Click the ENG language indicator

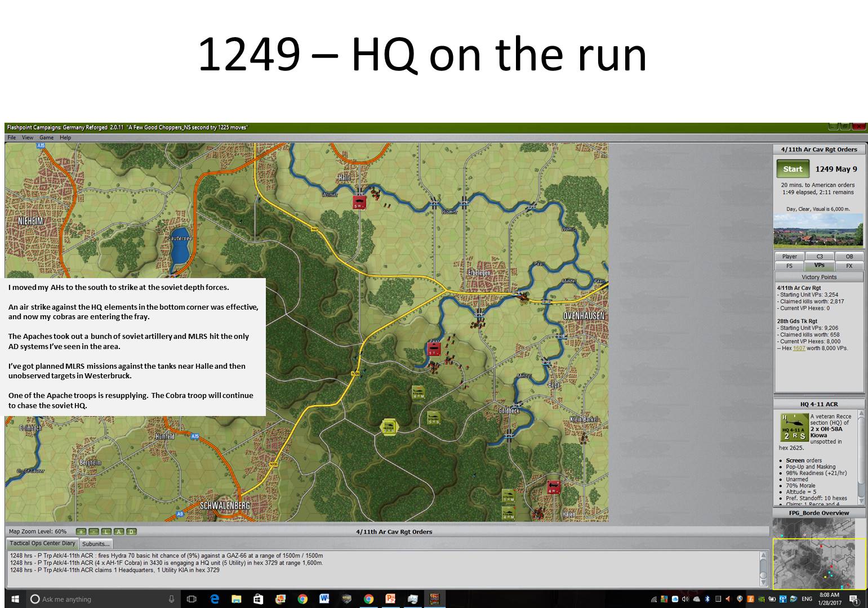[807, 598]
